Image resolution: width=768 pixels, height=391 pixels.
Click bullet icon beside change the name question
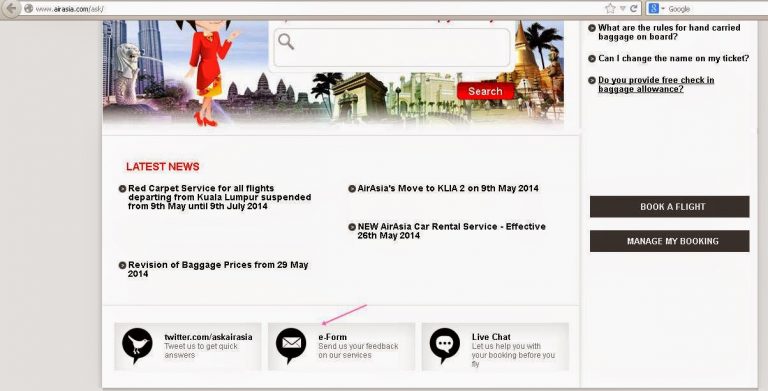pos(592,59)
